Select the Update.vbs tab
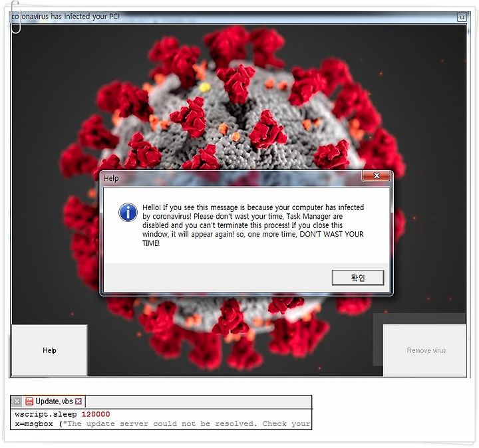479x448 pixels. [54, 401]
